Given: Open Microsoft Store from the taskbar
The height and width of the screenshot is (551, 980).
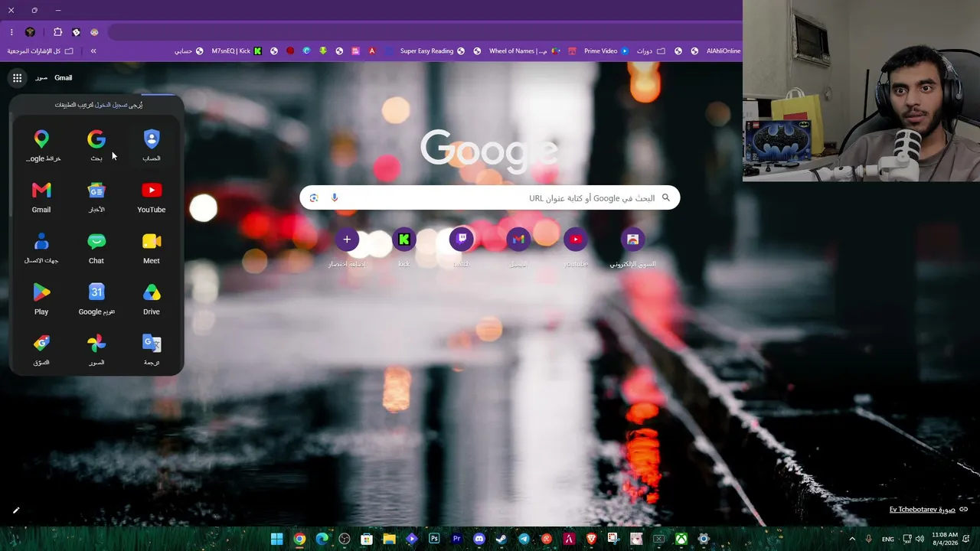Looking at the screenshot, I should pos(367,539).
